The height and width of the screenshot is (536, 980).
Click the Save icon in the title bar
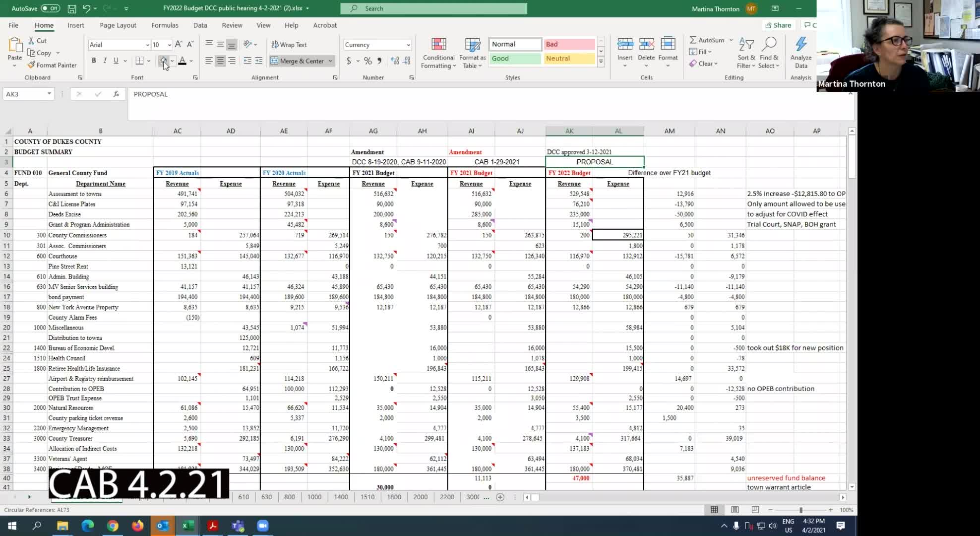72,8
